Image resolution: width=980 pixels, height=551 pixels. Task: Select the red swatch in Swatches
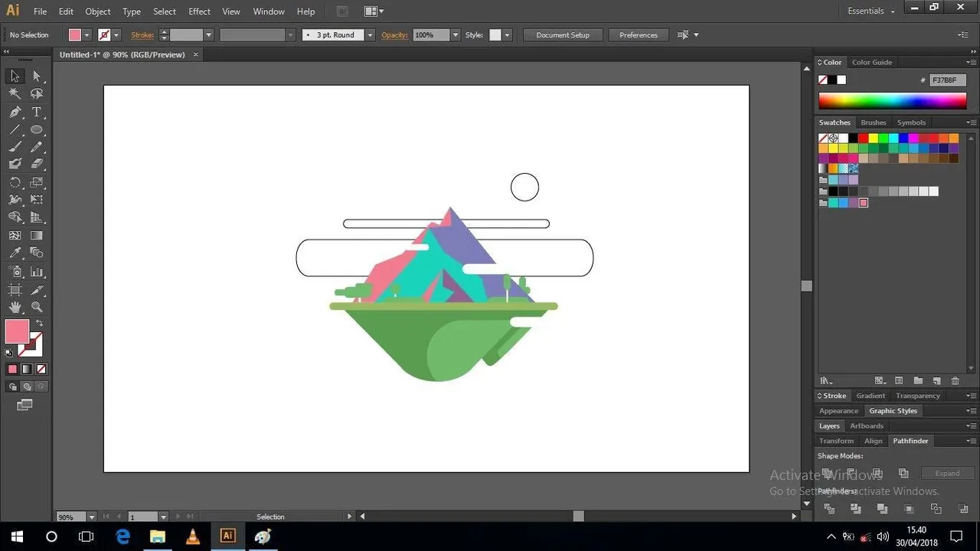pyautogui.click(x=863, y=139)
